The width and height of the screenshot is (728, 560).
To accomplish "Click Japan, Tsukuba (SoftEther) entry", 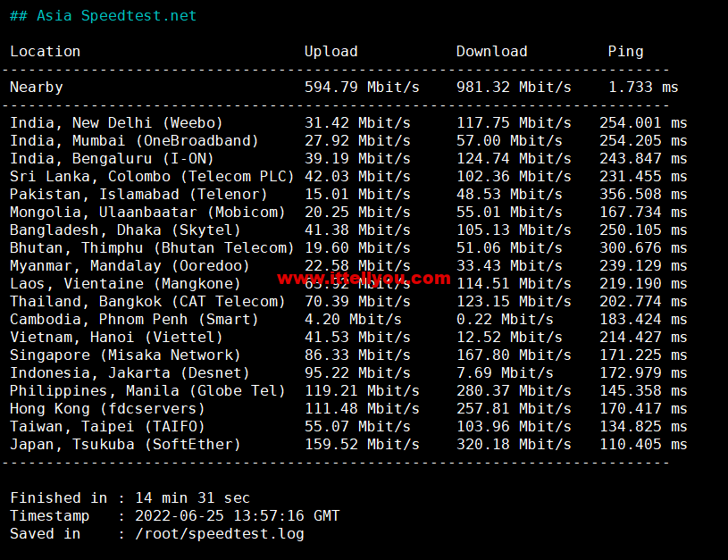I will (x=125, y=445).
